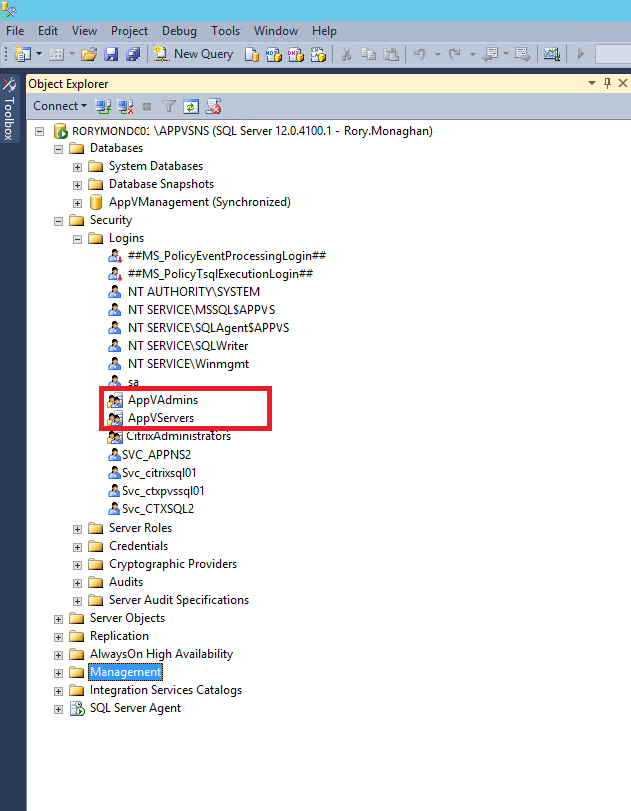Select the CitrixAdministrators login
631x811 pixels.
click(x=178, y=436)
